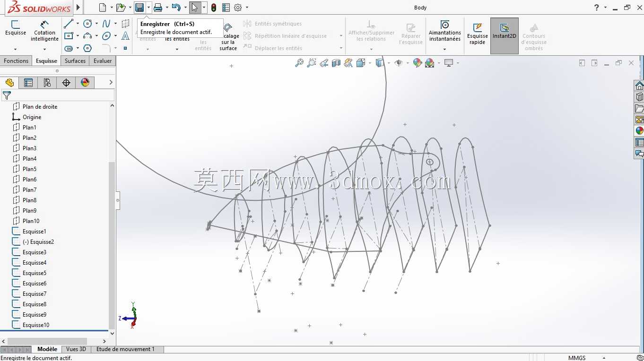Select the Polygon sketch tool
This screenshot has width=644, height=361.
[87, 48]
